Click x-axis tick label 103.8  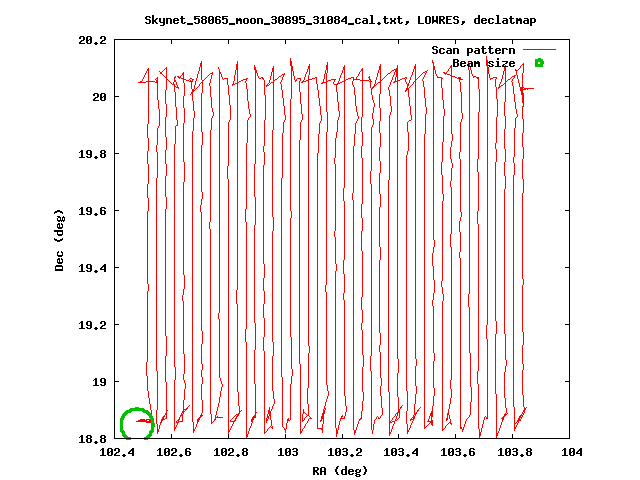515,452
